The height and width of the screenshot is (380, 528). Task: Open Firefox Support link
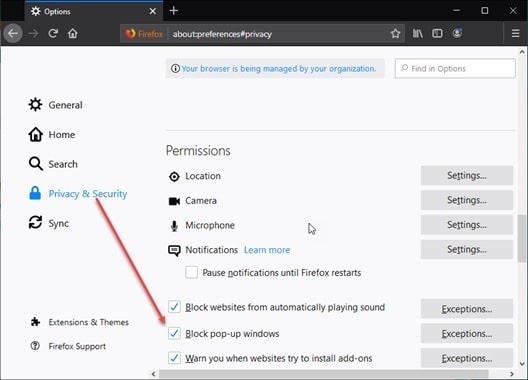(68, 346)
